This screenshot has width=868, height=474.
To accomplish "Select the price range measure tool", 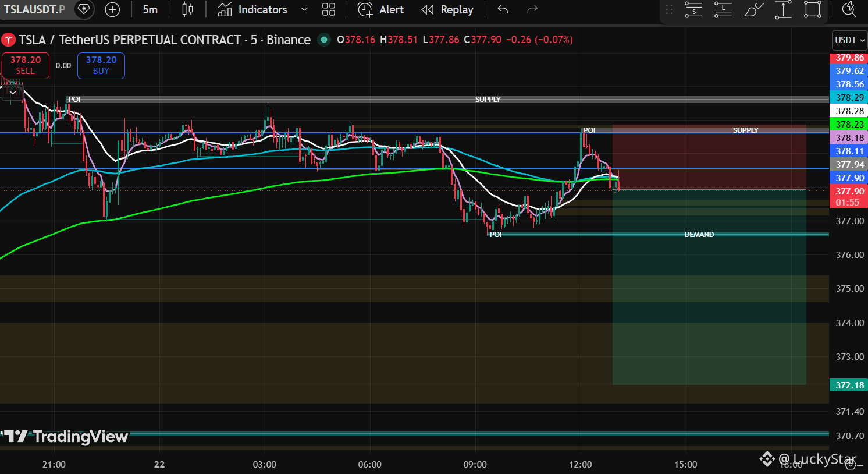I will pos(783,9).
